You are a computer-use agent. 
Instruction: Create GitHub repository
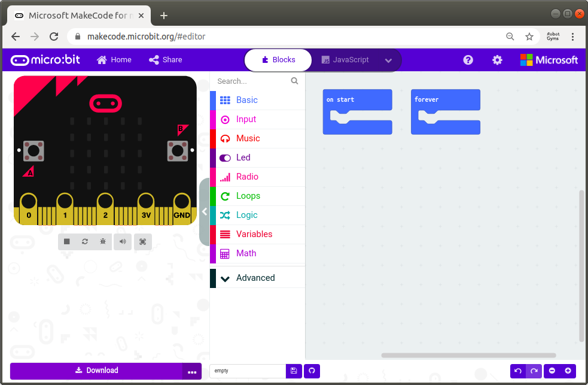(x=312, y=371)
